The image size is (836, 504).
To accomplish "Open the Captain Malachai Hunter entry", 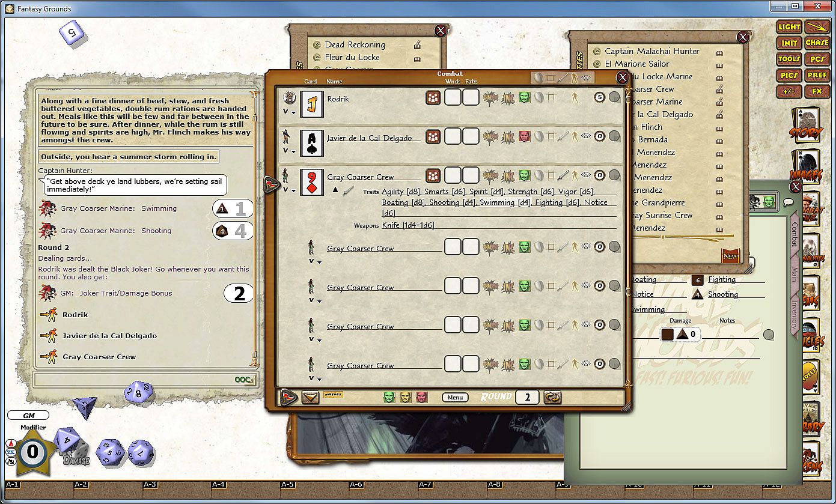I will [x=652, y=51].
